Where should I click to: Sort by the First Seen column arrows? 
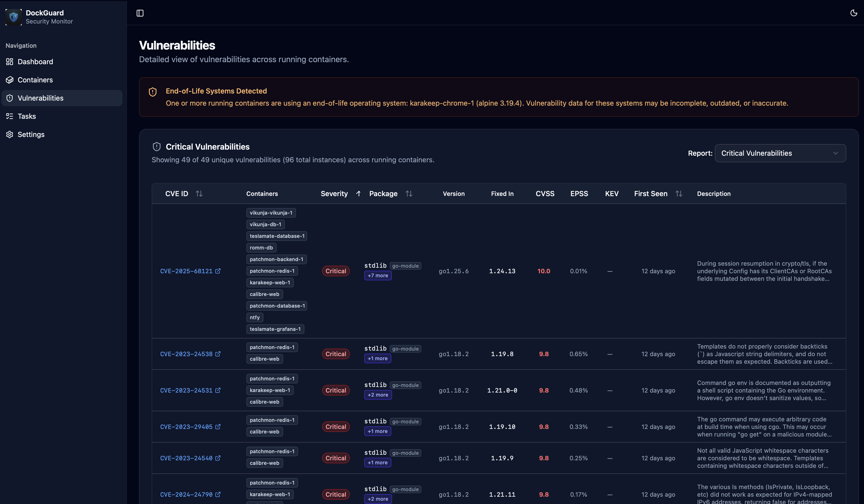coord(678,194)
